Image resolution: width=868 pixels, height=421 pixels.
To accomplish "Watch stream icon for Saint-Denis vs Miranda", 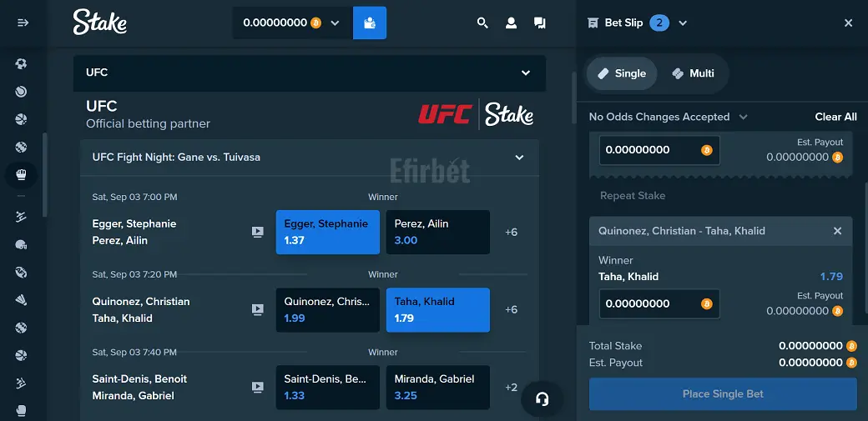I will (257, 388).
